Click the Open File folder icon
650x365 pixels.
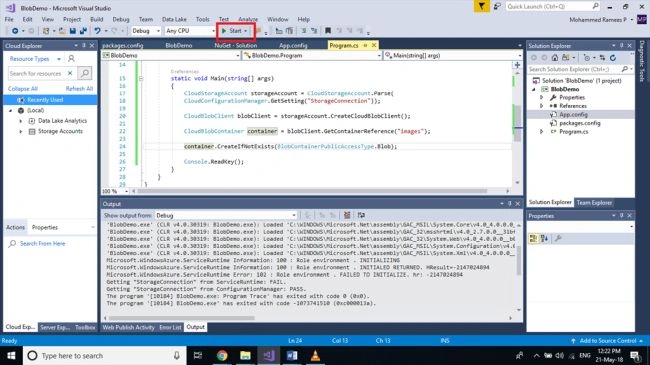pyautogui.click(x=62, y=31)
